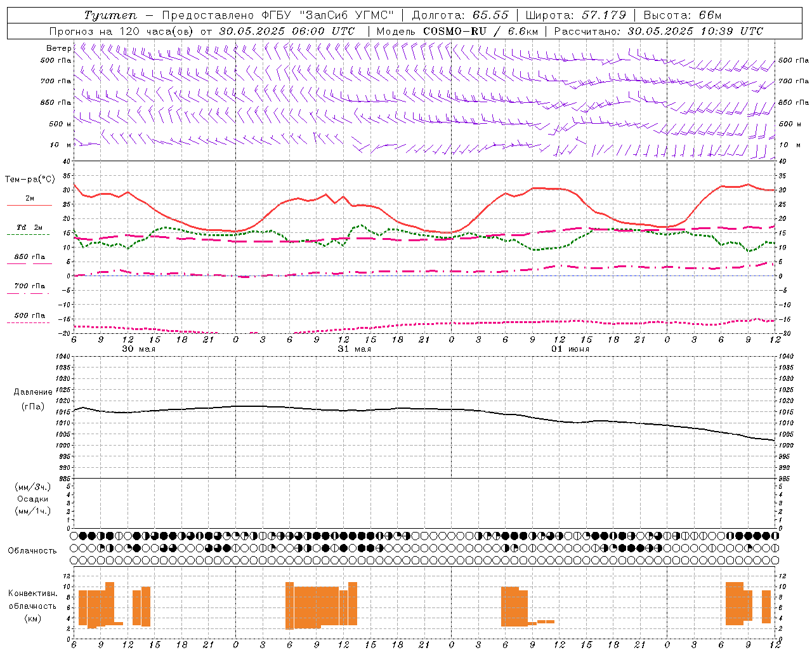This screenshot has width=812, height=650.
Task: Click the "2м" temperature legend label
Action: (30, 199)
